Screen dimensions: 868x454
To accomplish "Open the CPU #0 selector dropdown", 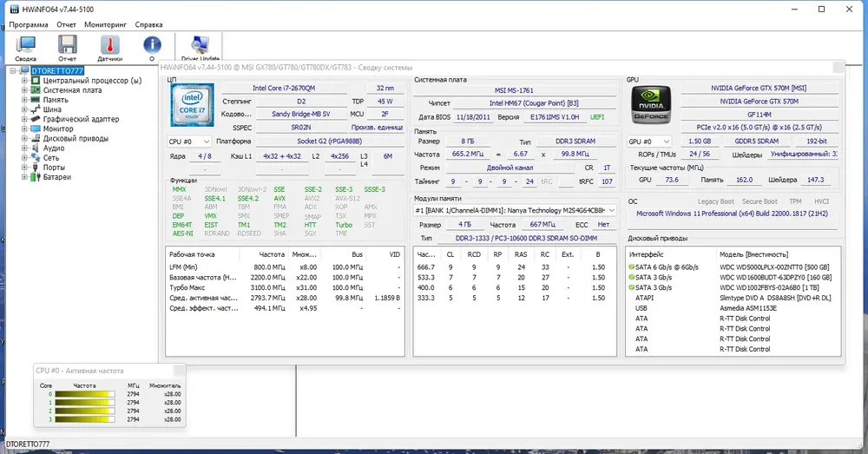I will coord(188,141).
